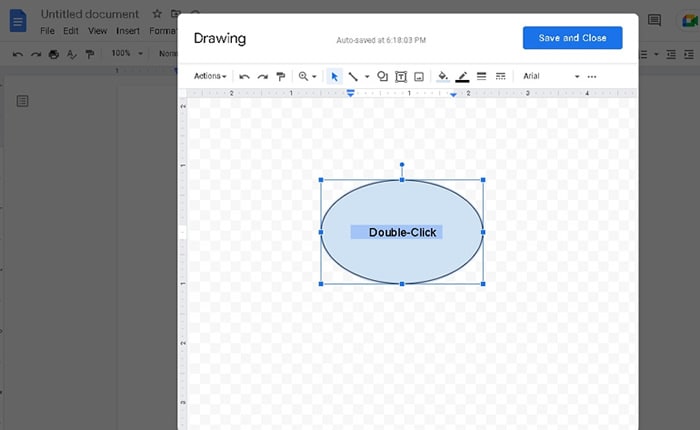Open the Google Meet icon

tap(690, 21)
